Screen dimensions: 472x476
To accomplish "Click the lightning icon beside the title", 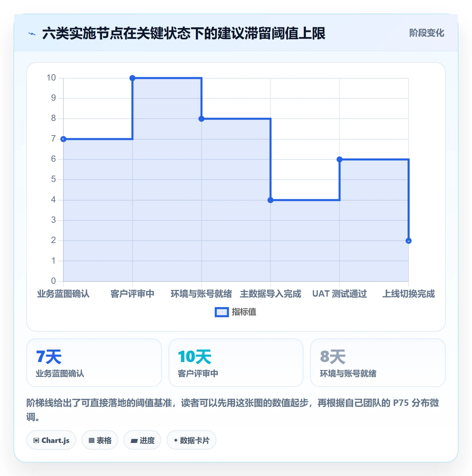I will [x=32, y=34].
